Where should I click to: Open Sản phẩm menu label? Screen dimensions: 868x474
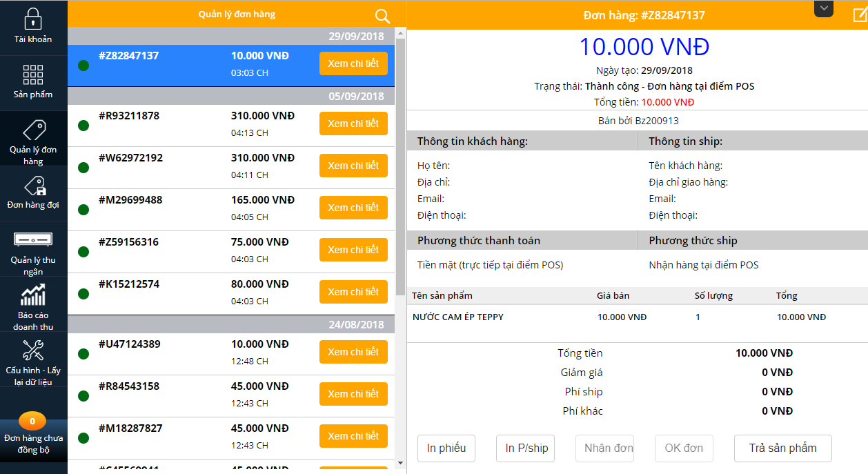coord(33,95)
